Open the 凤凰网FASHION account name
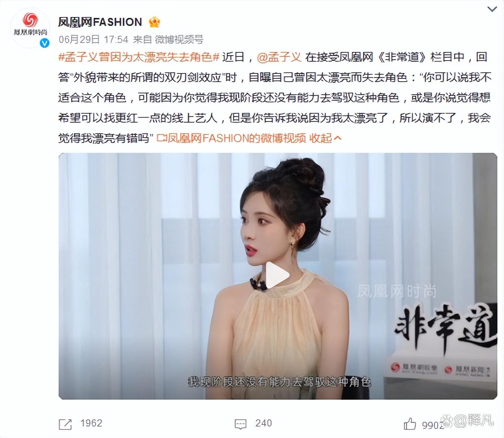This screenshot has height=438, width=504. pyautogui.click(x=100, y=22)
